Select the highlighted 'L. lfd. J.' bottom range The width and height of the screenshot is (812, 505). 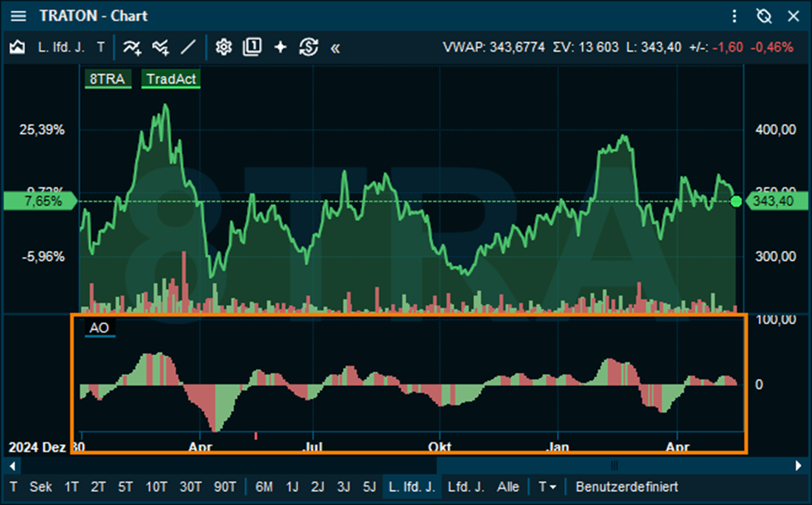[x=411, y=487]
